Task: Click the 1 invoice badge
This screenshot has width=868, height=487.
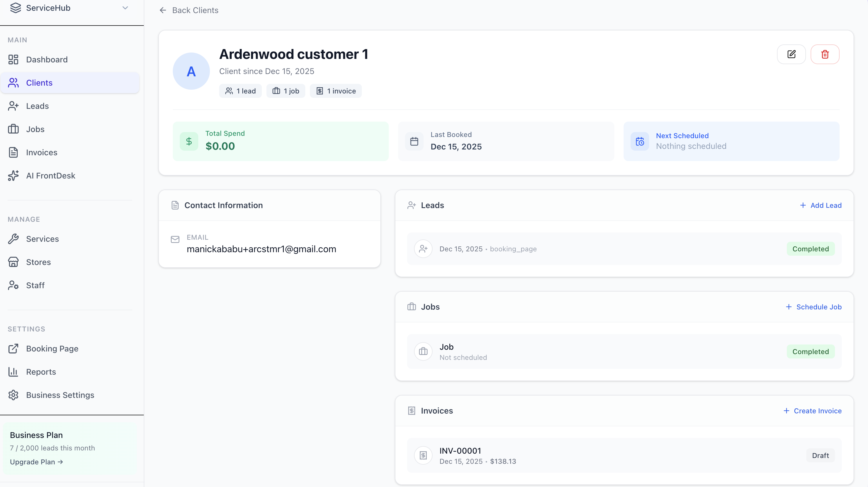Action: [x=336, y=91]
